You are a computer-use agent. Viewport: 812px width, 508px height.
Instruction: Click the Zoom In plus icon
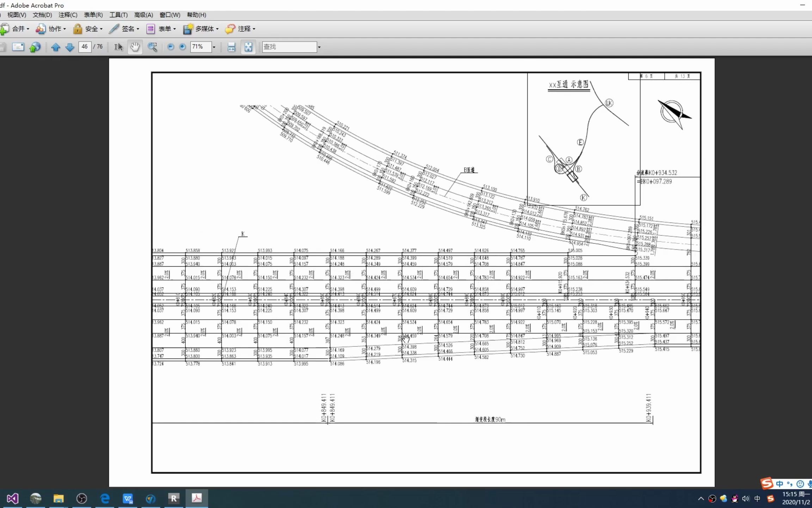[x=182, y=47]
